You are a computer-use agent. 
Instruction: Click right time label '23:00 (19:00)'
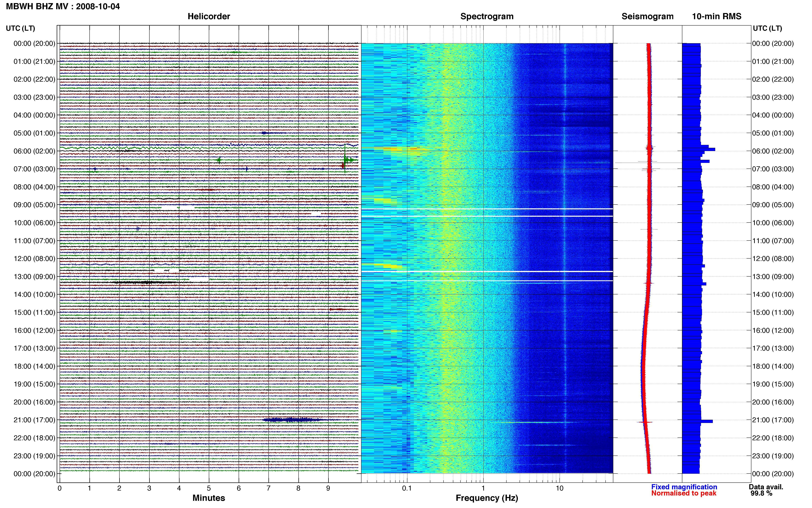tap(773, 456)
